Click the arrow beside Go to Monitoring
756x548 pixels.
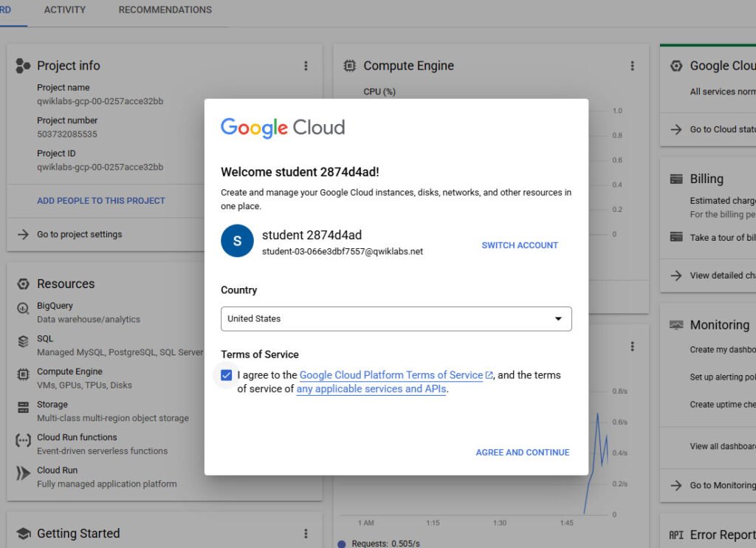[x=676, y=485]
